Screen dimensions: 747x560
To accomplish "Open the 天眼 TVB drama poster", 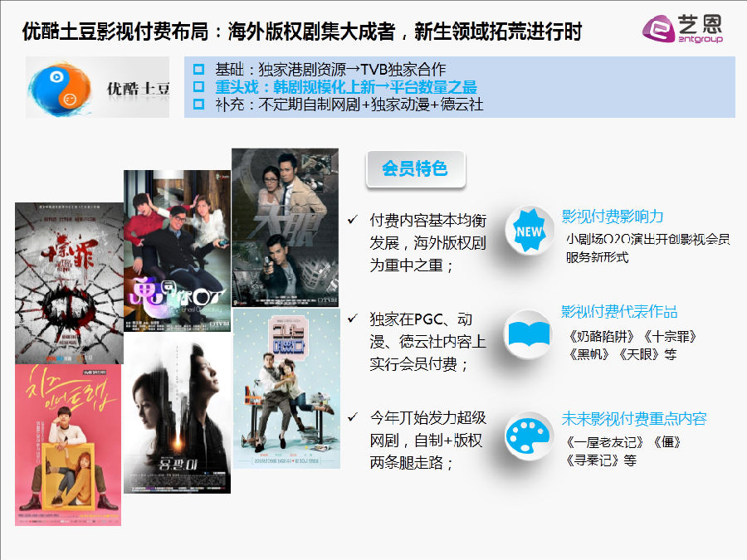I will [x=286, y=227].
